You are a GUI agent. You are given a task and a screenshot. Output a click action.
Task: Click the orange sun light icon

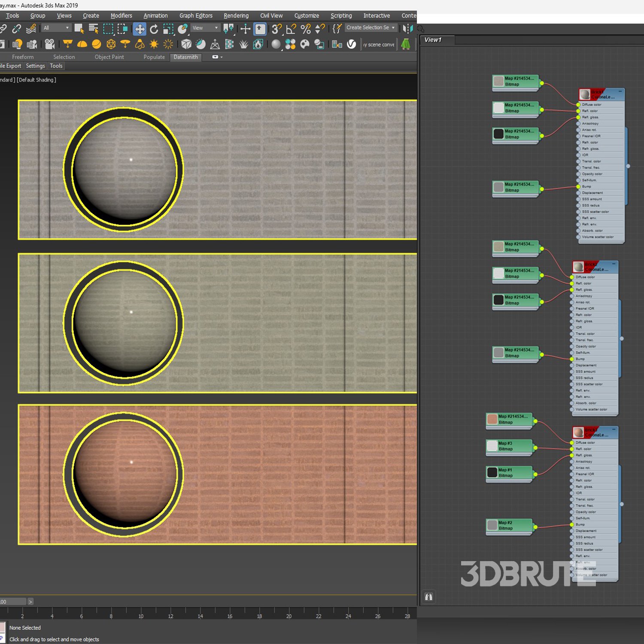click(x=154, y=44)
